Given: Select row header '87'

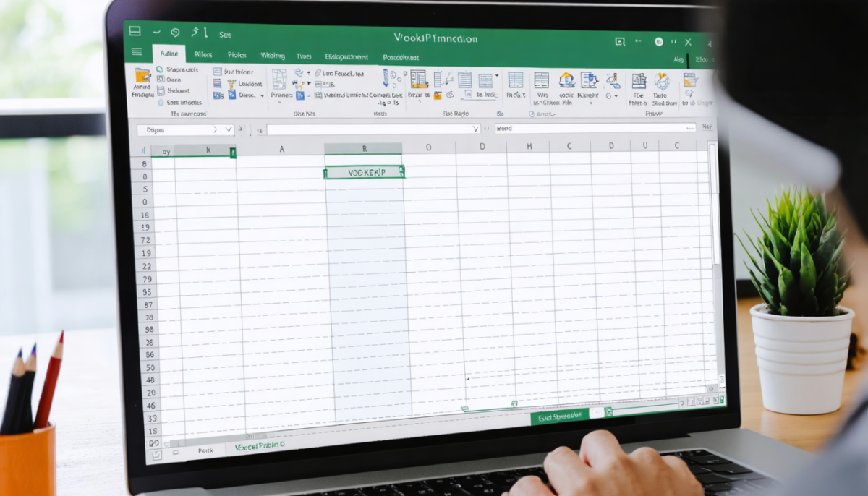Looking at the screenshot, I should 148,305.
